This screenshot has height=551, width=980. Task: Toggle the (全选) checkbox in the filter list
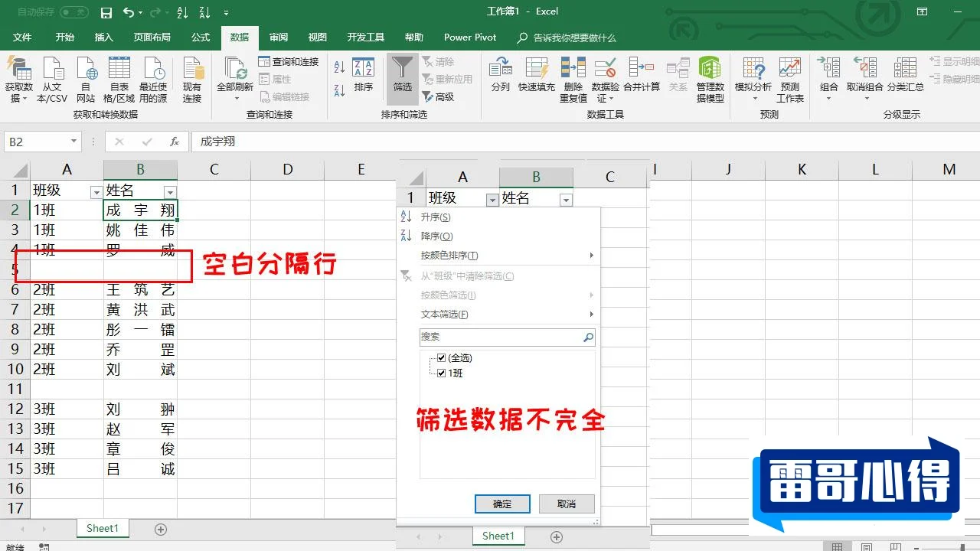tap(441, 358)
